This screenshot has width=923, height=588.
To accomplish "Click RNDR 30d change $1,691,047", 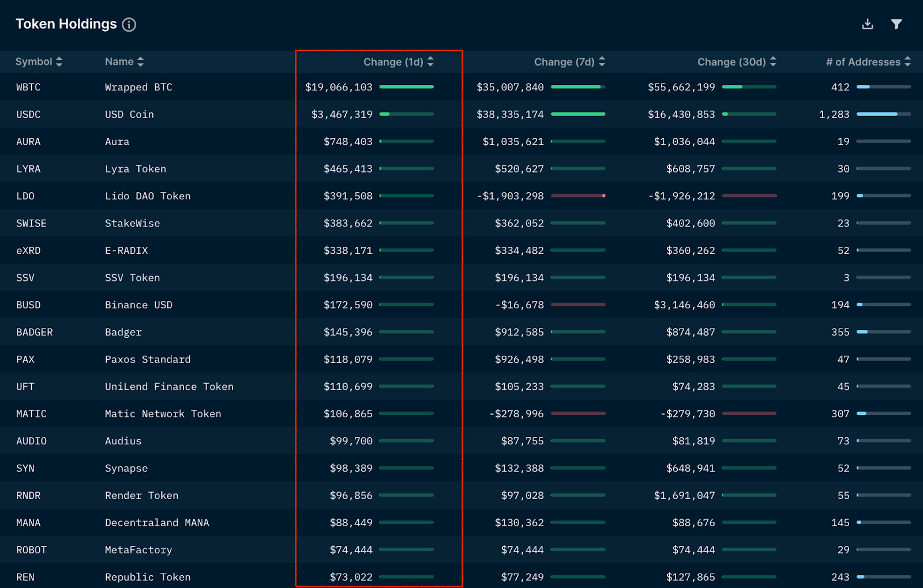I will pos(684,496).
